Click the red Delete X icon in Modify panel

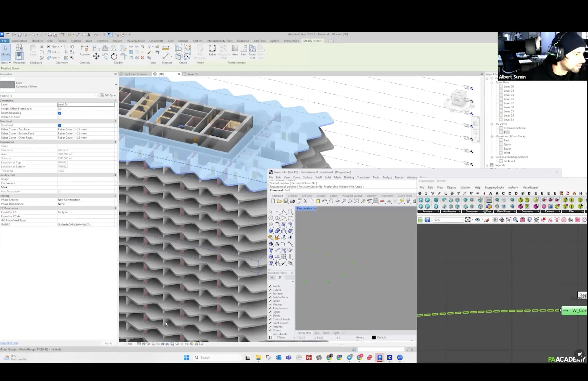click(142, 58)
